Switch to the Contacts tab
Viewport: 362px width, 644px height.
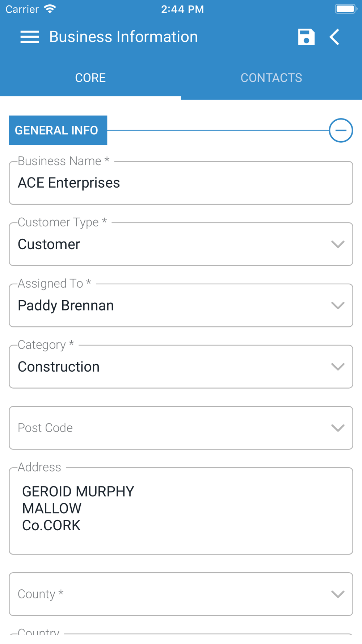click(x=271, y=78)
